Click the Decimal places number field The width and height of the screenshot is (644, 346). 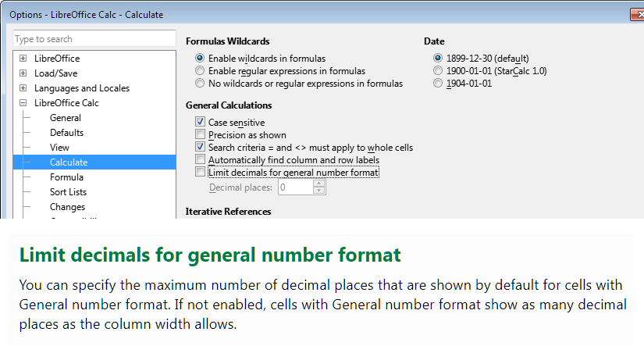(296, 187)
